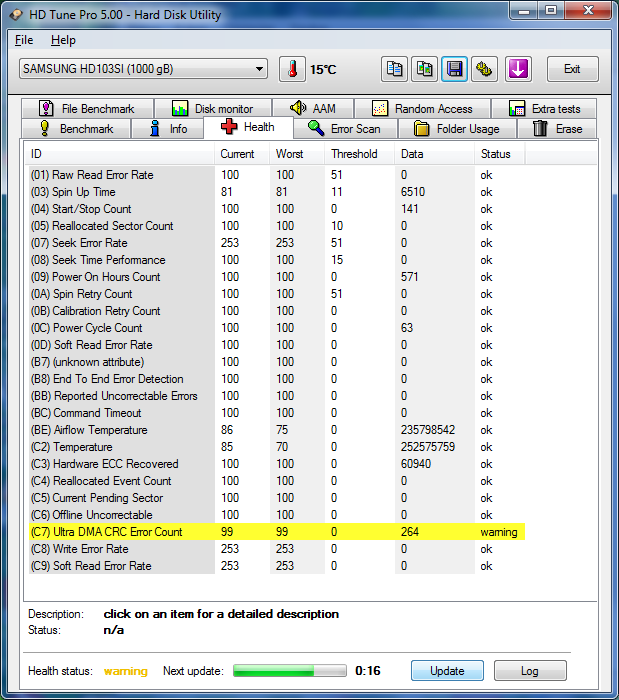
Task: Open the File menu
Action: pos(24,40)
